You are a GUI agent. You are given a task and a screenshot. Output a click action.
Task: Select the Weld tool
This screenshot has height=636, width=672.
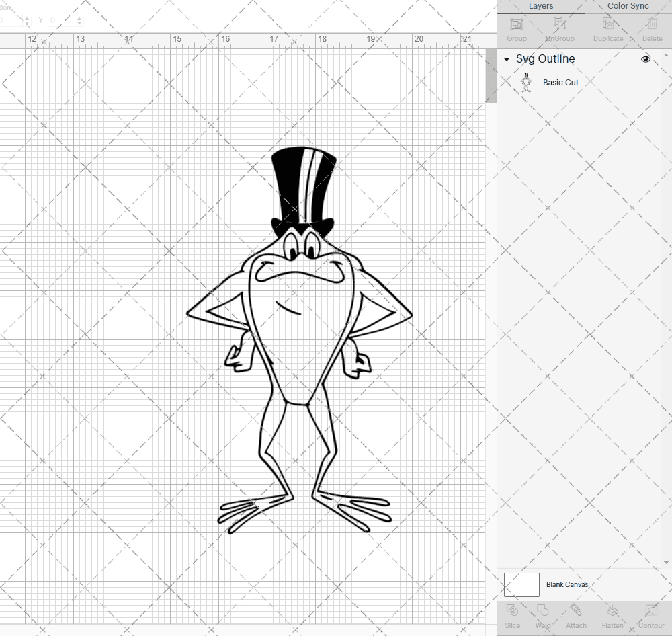coord(542,615)
